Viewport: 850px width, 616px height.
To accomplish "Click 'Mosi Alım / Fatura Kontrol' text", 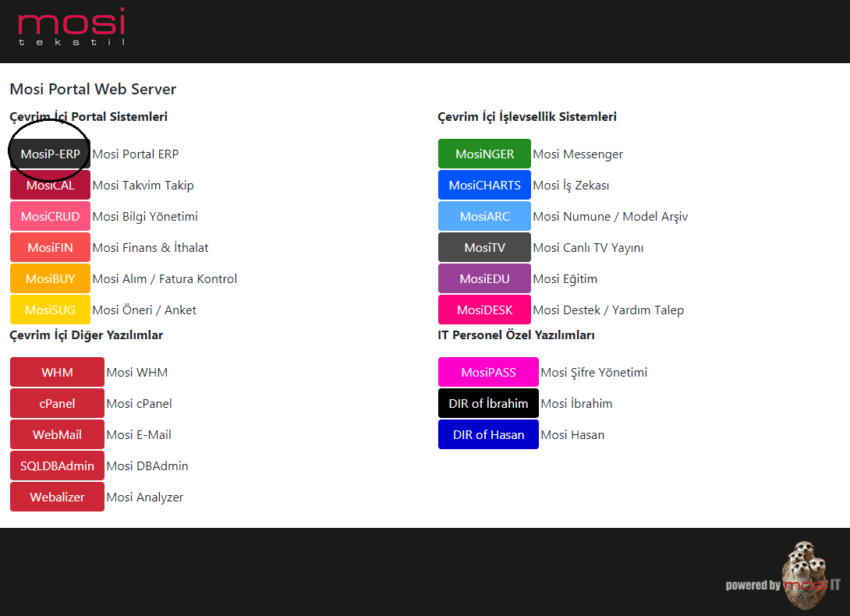I will click(x=165, y=278).
